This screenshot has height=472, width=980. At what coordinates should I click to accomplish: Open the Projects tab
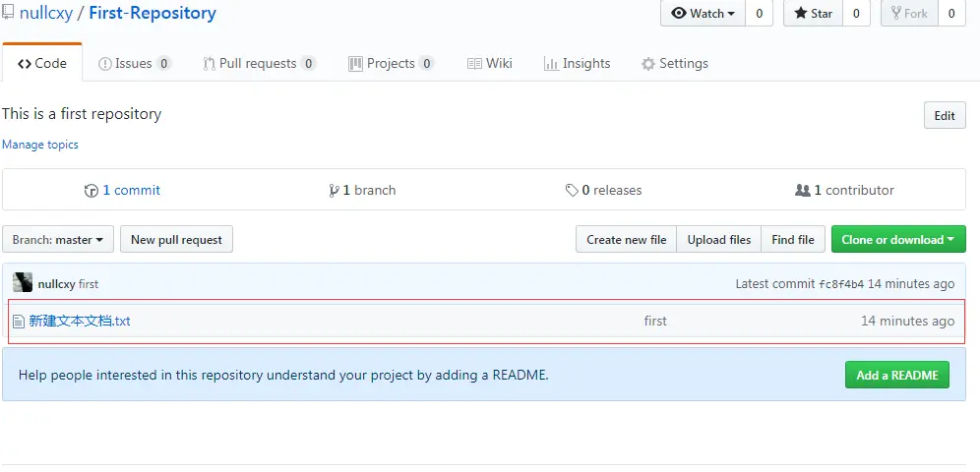point(391,63)
